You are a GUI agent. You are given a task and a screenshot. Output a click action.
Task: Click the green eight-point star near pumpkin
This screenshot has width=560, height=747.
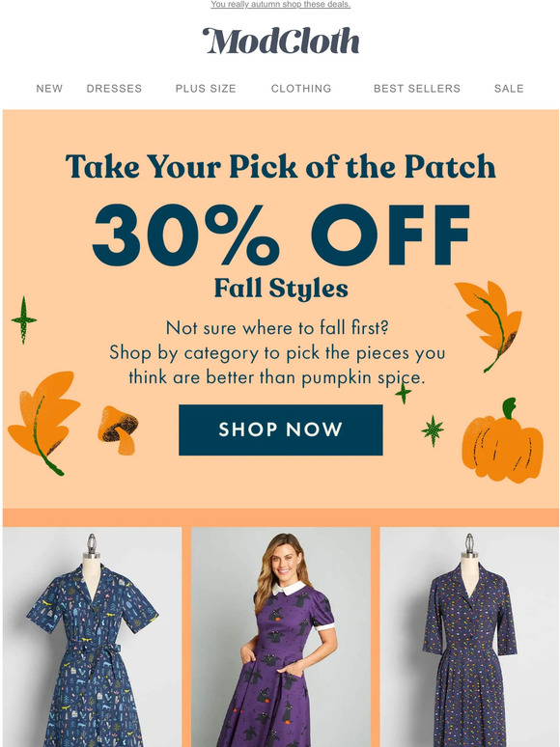click(x=433, y=430)
